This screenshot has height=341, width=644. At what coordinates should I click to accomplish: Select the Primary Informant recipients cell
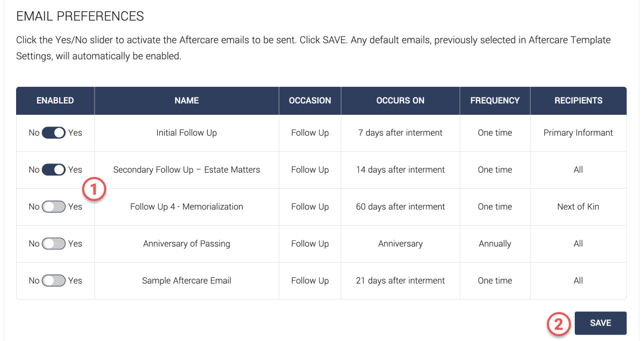click(579, 132)
